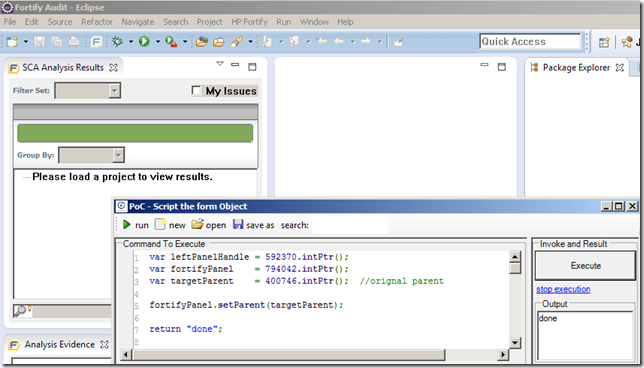Image resolution: width=644 pixels, height=368 pixels.
Task: Click the Open Perspective icon near Quick Access
Action: click(x=604, y=42)
